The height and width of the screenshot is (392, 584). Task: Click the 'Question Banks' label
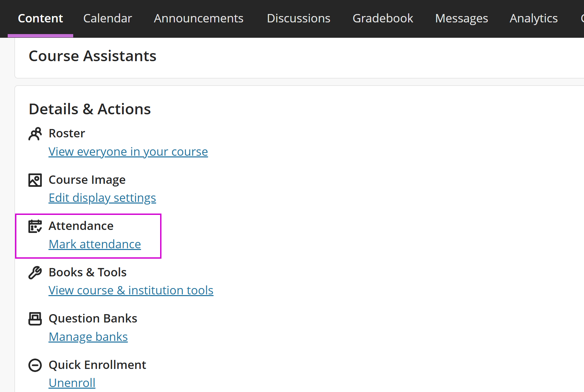pos(93,318)
